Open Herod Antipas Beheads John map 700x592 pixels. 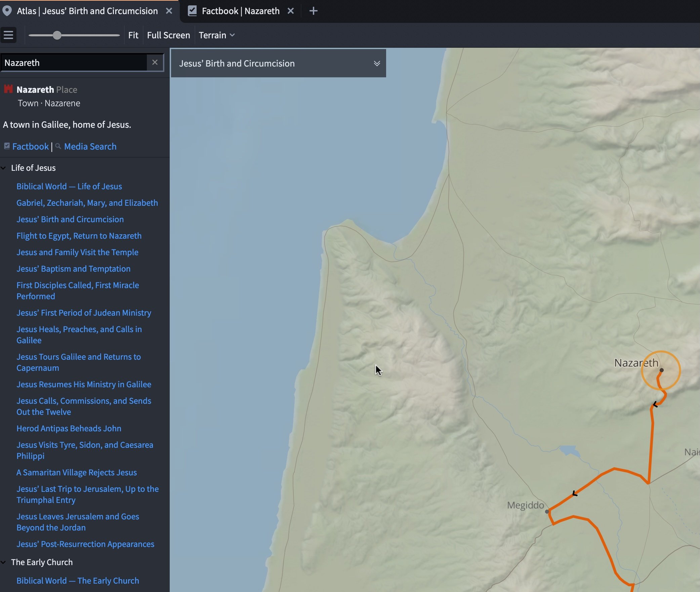[69, 428]
